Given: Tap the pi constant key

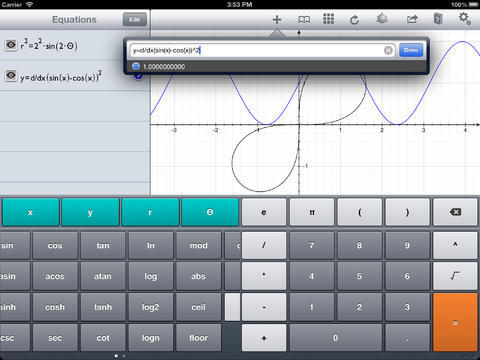Looking at the screenshot, I should (312, 212).
